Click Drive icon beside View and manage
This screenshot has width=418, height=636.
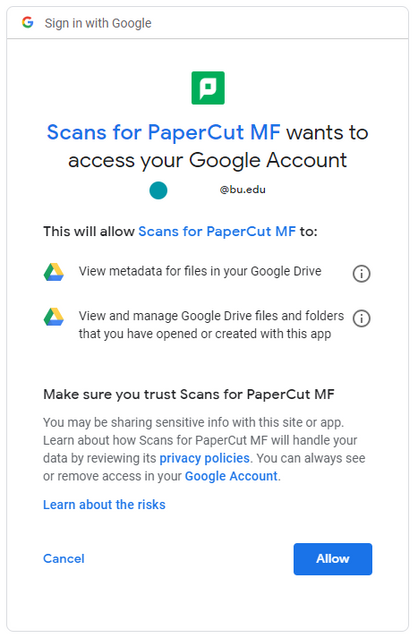pos(54,317)
